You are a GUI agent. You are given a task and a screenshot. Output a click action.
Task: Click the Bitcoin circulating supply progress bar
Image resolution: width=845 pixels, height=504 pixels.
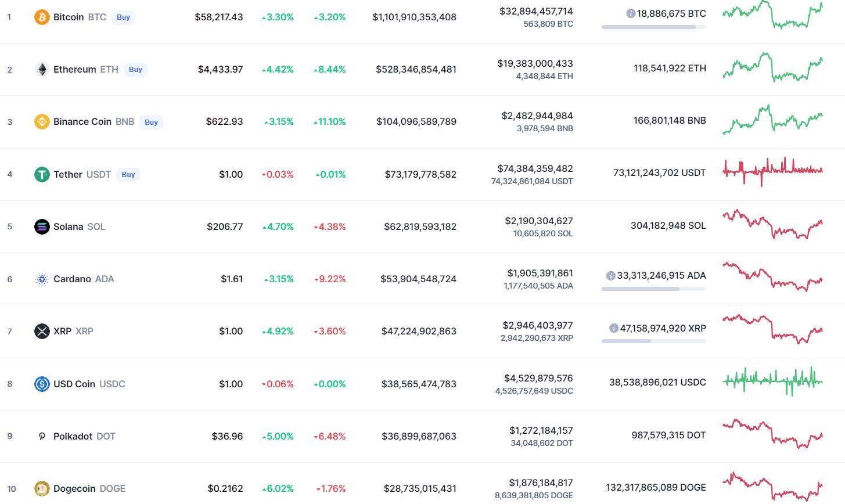653,27
